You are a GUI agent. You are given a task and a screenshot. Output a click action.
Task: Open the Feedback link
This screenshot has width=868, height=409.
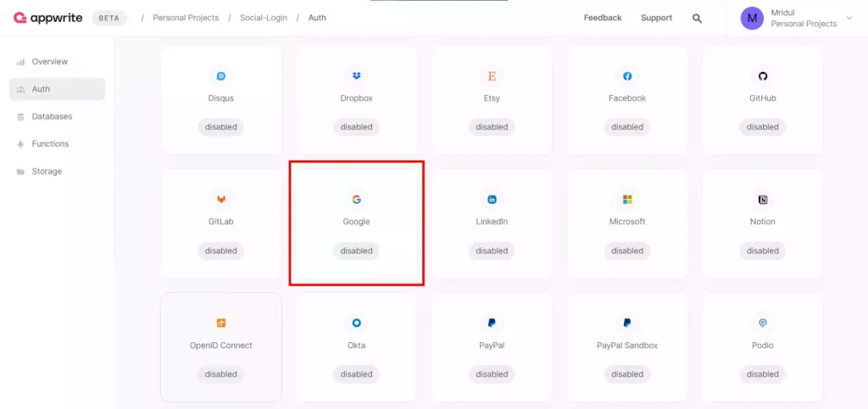(x=603, y=18)
